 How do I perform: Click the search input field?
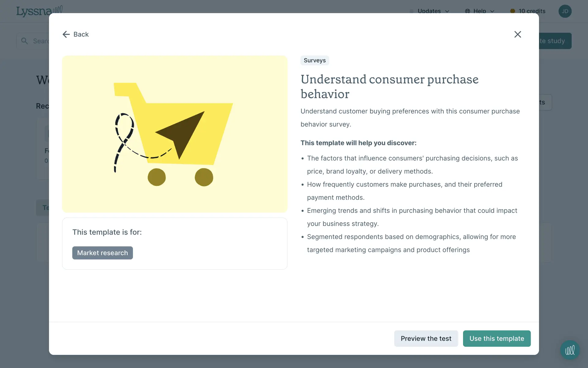coord(41,41)
